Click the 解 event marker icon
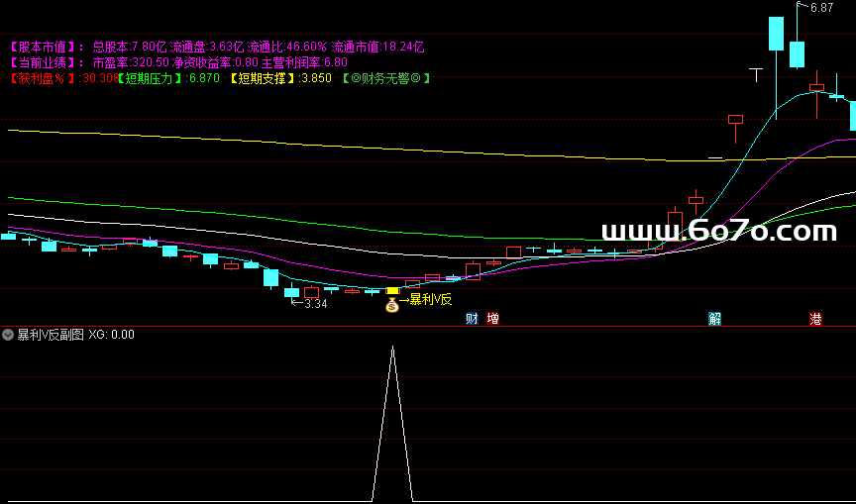This screenshot has width=856, height=504. [x=714, y=319]
